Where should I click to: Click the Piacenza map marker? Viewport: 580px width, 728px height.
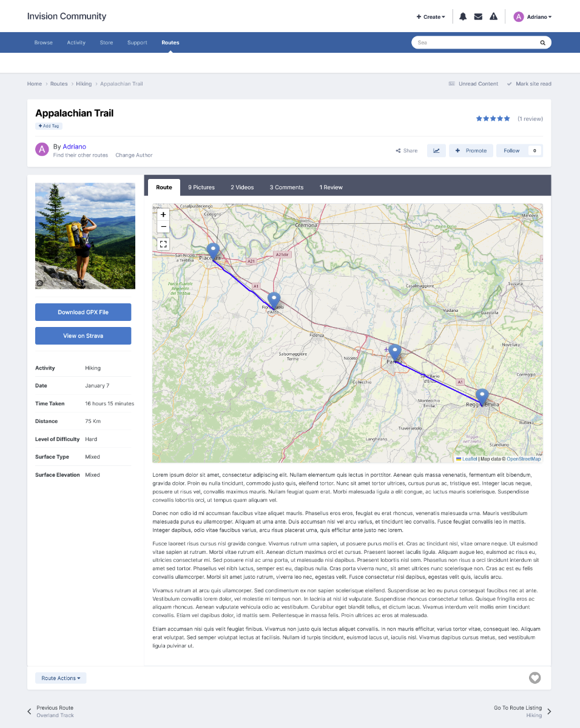point(213,251)
